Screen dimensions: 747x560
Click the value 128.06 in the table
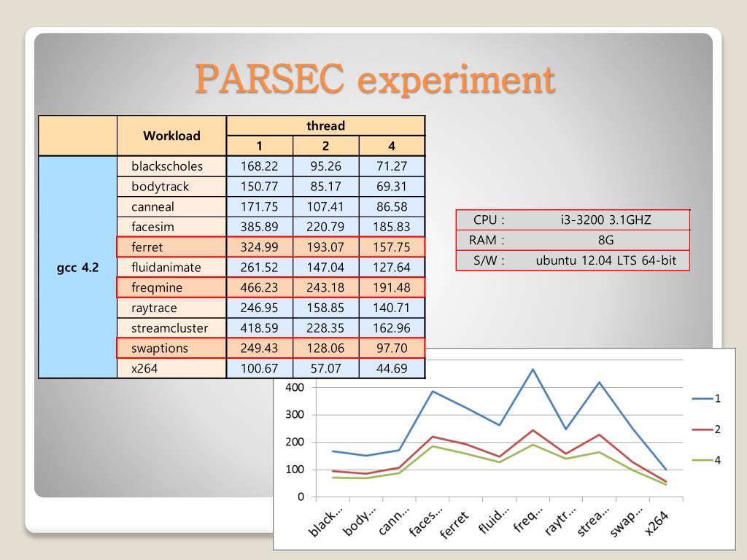coord(325,348)
